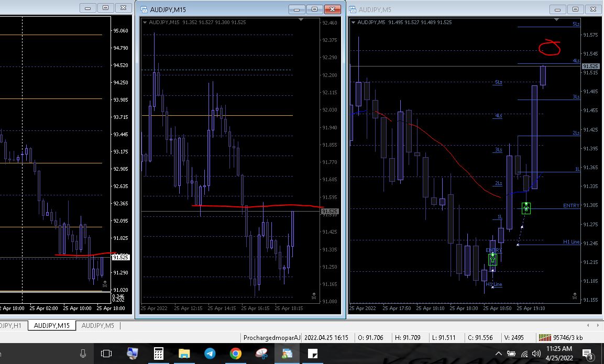Open battery status in system tray
Screen dimensions: 604x364
(x=511, y=354)
